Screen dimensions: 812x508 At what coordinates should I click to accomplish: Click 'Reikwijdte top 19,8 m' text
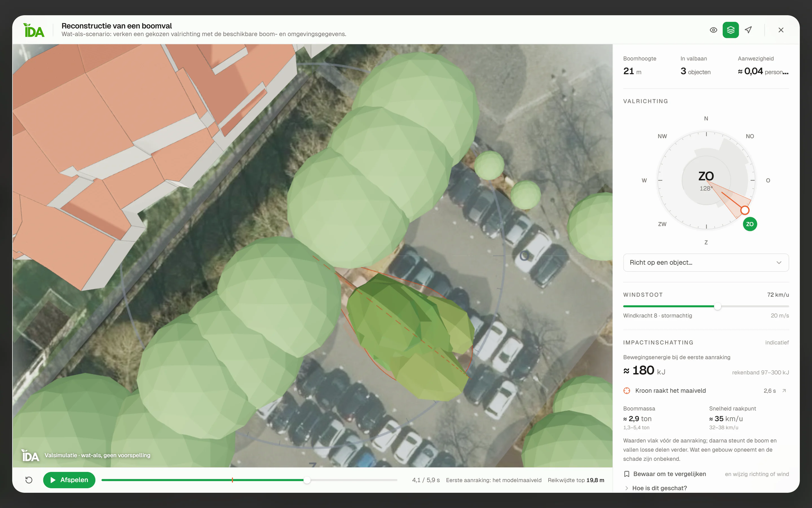pos(576,480)
